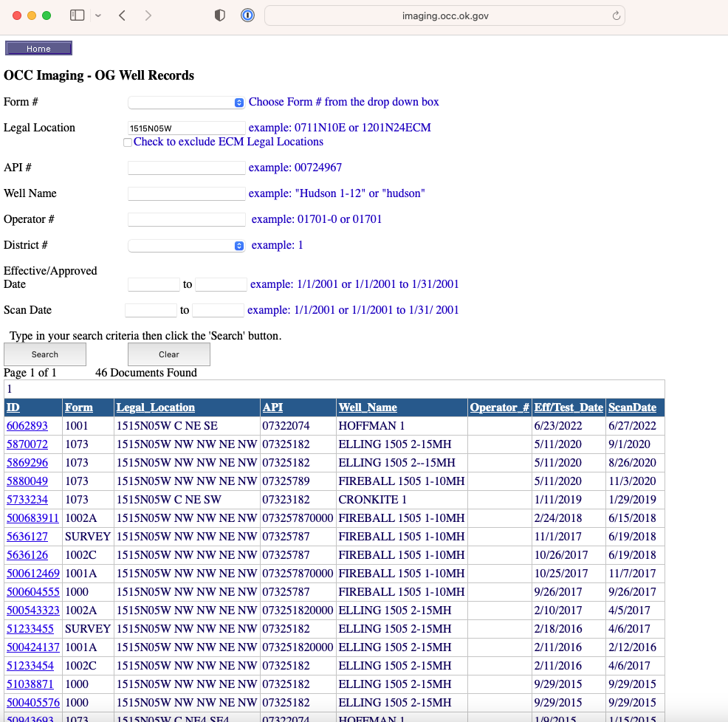The image size is (728, 722).
Task: Go back with the back arrow
Action: [x=122, y=16]
